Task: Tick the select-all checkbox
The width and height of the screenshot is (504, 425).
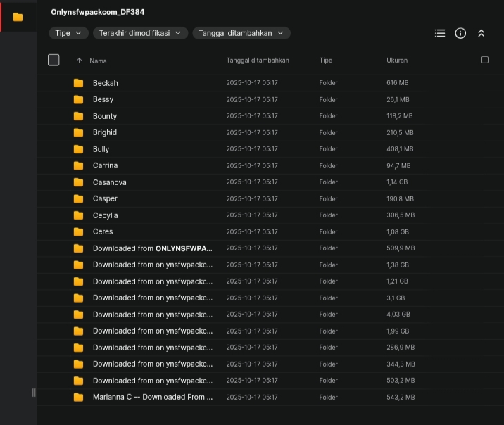Action: tap(53, 61)
